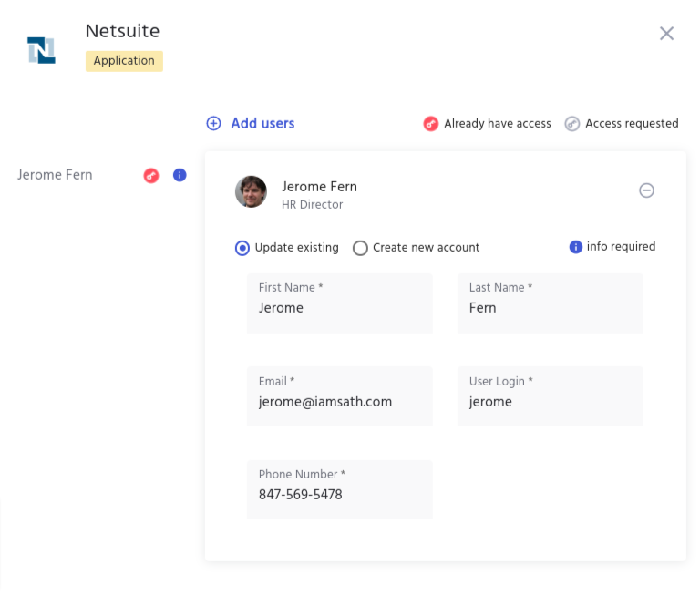Viewport: 700px width, 606px height.
Task: Click the Phone Number input field
Action: [339, 494]
